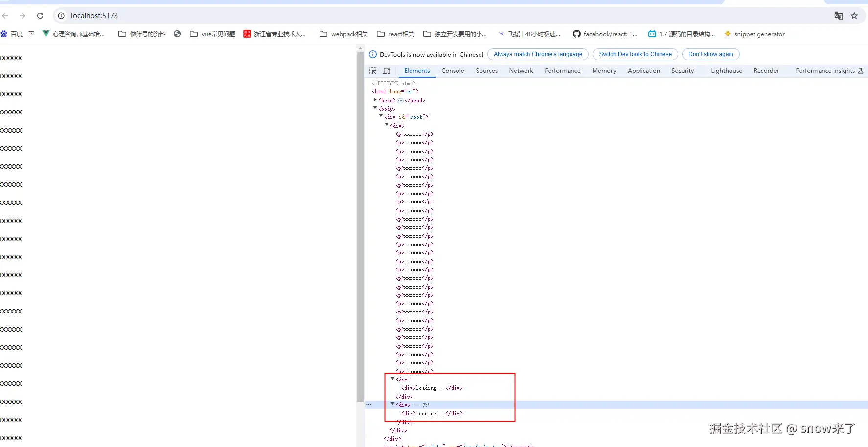
Task: Open the Security tab
Action: click(x=683, y=71)
